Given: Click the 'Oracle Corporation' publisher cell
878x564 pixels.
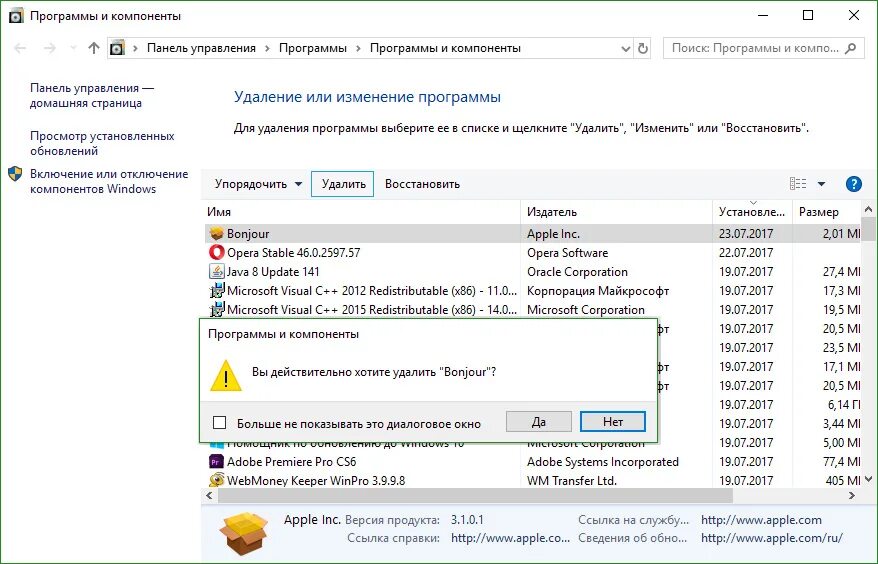Looking at the screenshot, I should coord(577,272).
